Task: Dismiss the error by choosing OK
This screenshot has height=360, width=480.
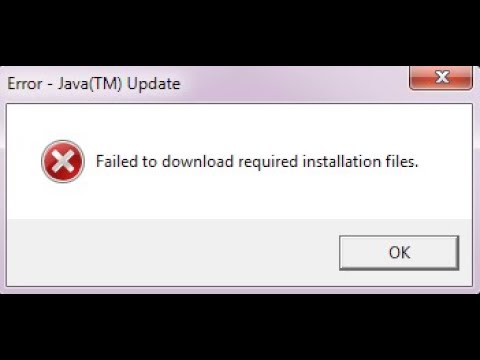Action: click(x=399, y=253)
